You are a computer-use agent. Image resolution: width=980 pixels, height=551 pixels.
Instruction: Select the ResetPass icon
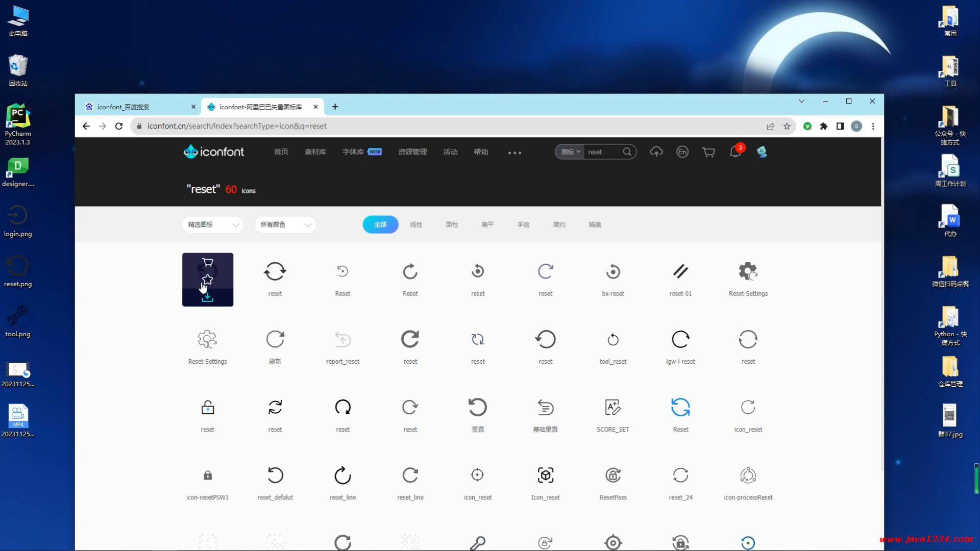(613, 475)
